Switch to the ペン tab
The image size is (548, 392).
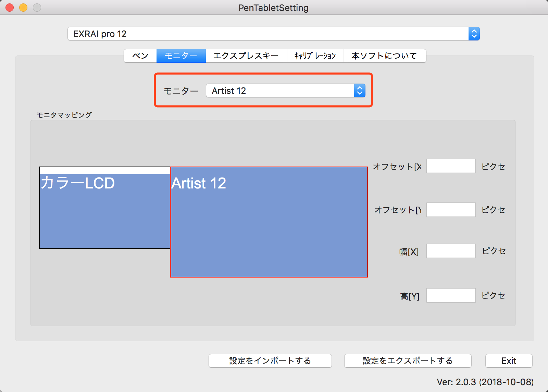140,56
